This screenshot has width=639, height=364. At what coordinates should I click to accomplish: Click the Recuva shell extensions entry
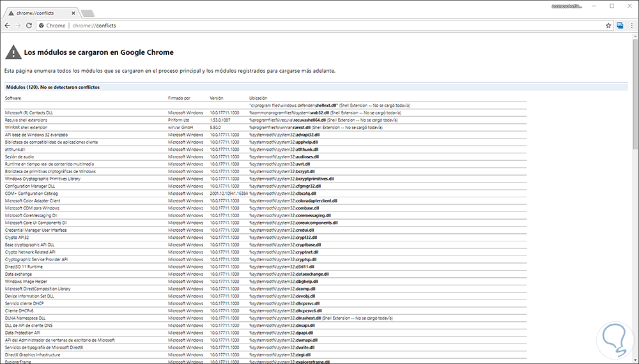(x=26, y=119)
